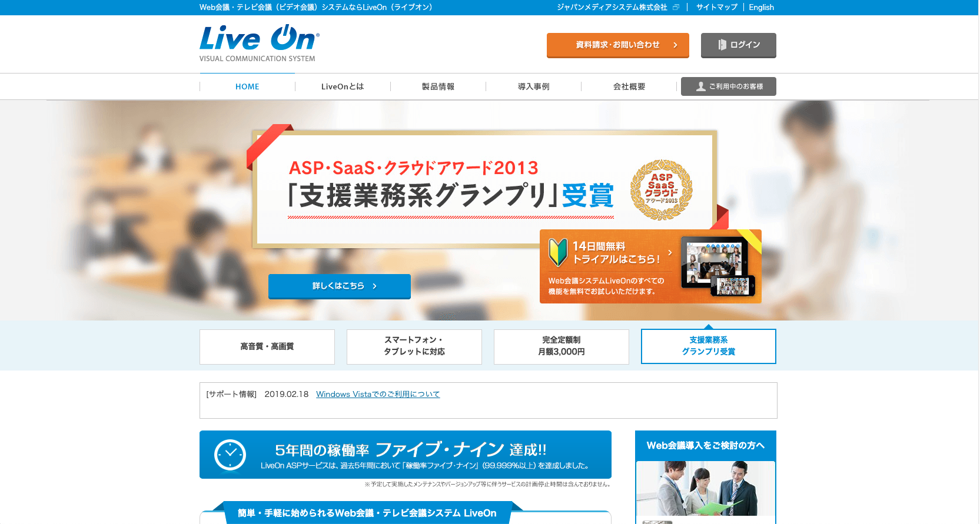Click Web会議導入をご検討の方へ panel header

tap(706, 446)
